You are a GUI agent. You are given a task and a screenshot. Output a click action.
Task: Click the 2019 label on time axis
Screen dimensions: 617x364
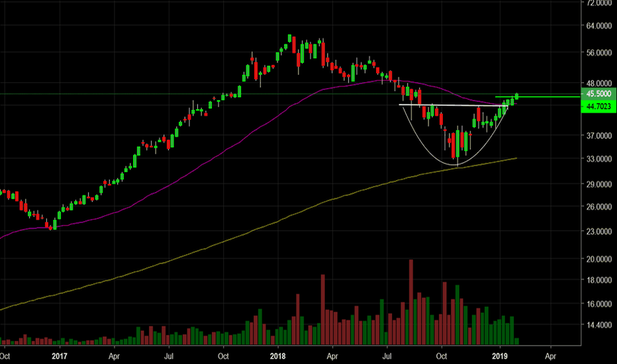[500, 356]
